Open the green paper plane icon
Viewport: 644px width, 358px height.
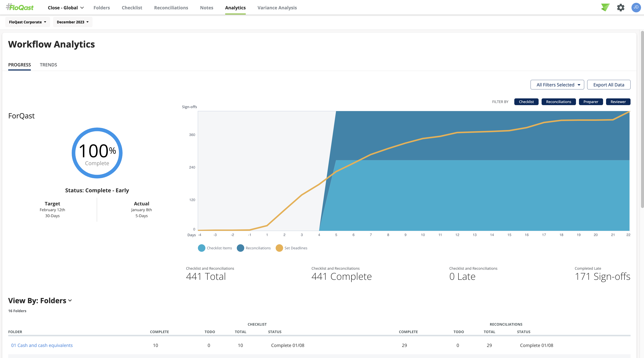605,7
